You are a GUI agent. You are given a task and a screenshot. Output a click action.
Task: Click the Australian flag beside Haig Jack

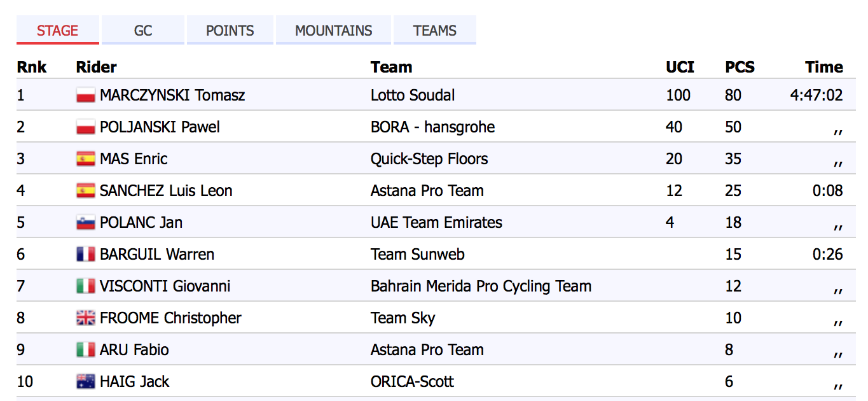pos(85,382)
